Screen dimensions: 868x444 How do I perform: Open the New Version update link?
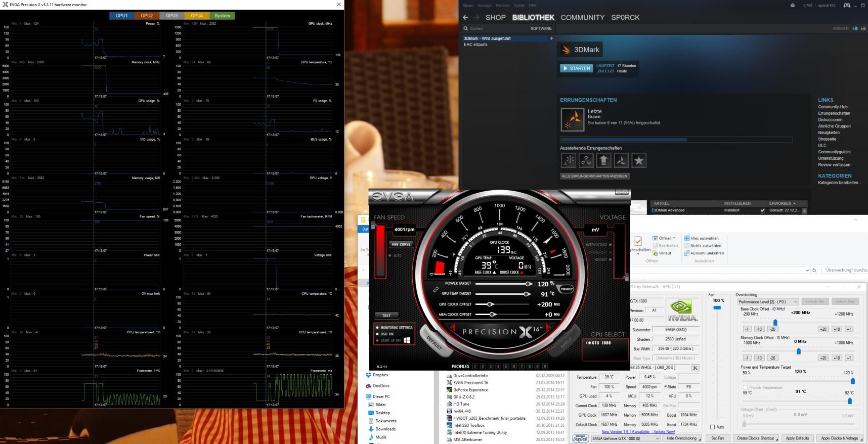click(638, 432)
